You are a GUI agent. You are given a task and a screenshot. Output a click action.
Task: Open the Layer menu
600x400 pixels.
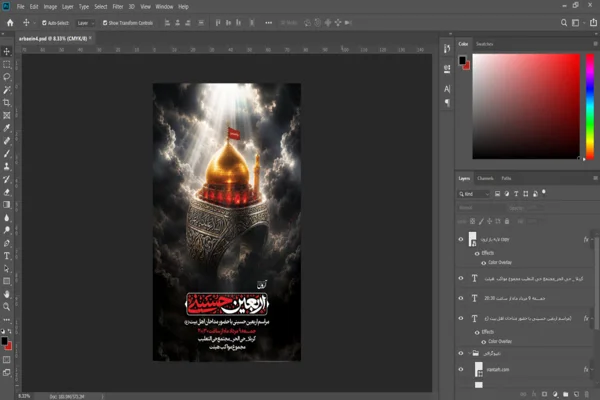pyautogui.click(x=68, y=7)
